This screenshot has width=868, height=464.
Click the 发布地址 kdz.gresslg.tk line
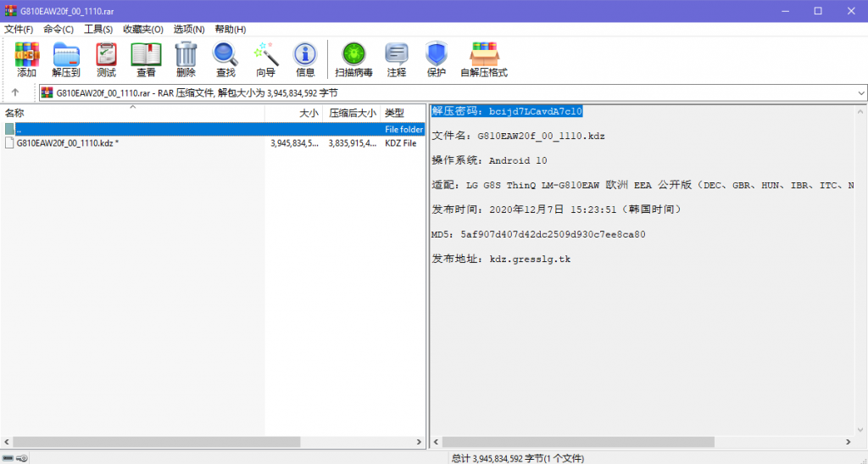pyautogui.click(x=501, y=259)
